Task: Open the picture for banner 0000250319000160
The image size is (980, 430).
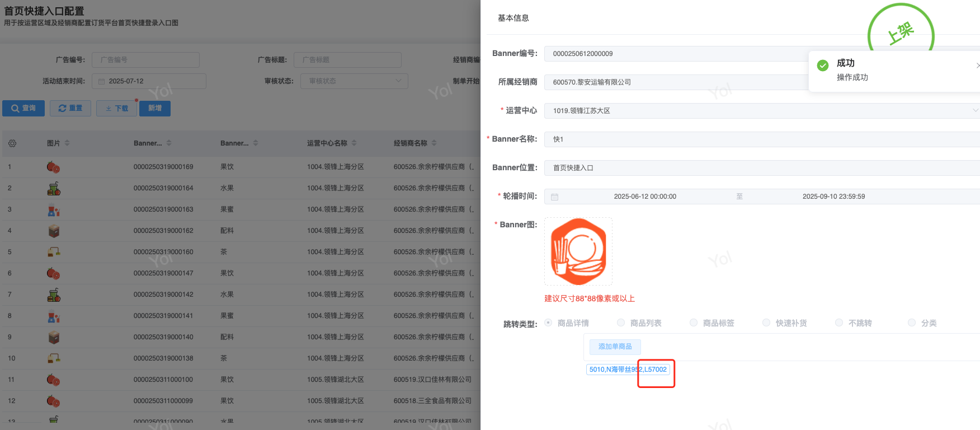Action: (x=53, y=252)
